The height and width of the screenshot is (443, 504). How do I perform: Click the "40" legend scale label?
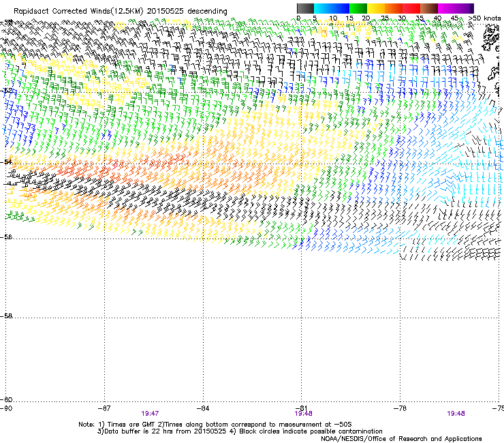point(437,18)
